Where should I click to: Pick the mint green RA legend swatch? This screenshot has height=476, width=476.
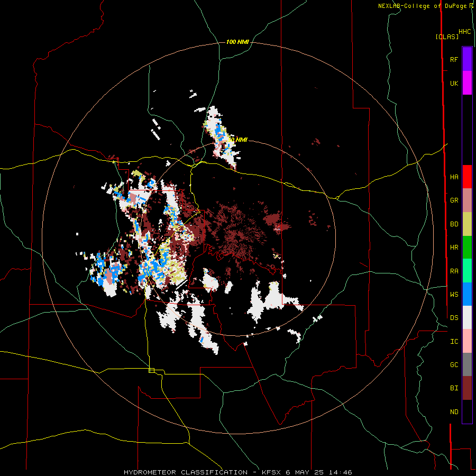pyautogui.click(x=467, y=271)
